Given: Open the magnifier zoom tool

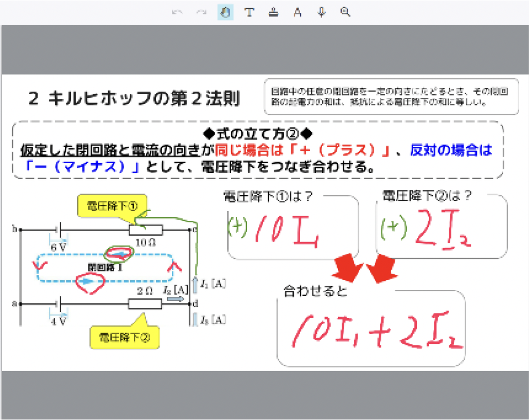Looking at the screenshot, I should (x=345, y=13).
